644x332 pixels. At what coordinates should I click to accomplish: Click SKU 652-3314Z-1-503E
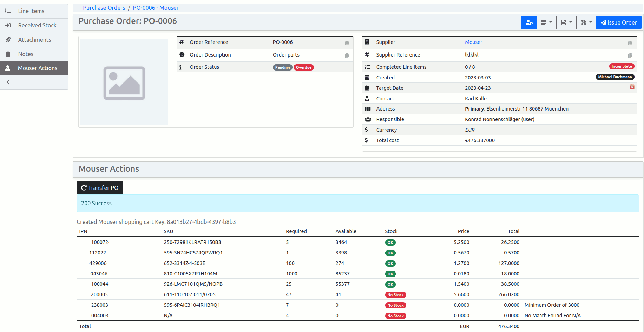click(x=184, y=263)
